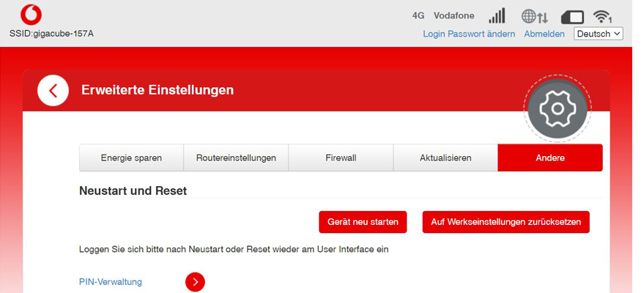Go back using the circular arrow button

coord(53,91)
